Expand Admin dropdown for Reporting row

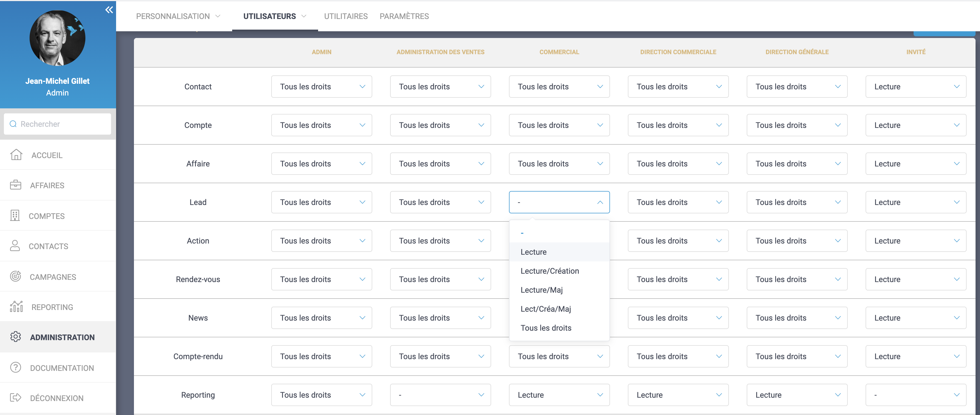coord(321,395)
